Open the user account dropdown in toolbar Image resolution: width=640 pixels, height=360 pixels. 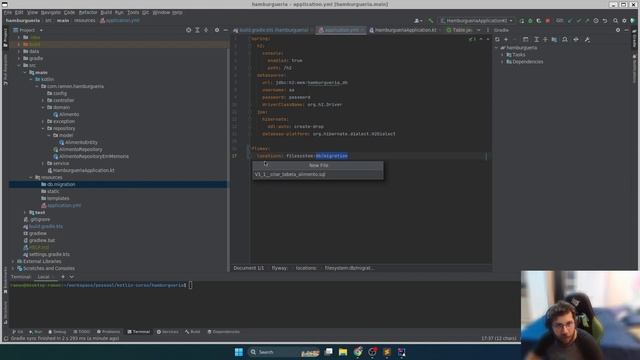pos(418,20)
